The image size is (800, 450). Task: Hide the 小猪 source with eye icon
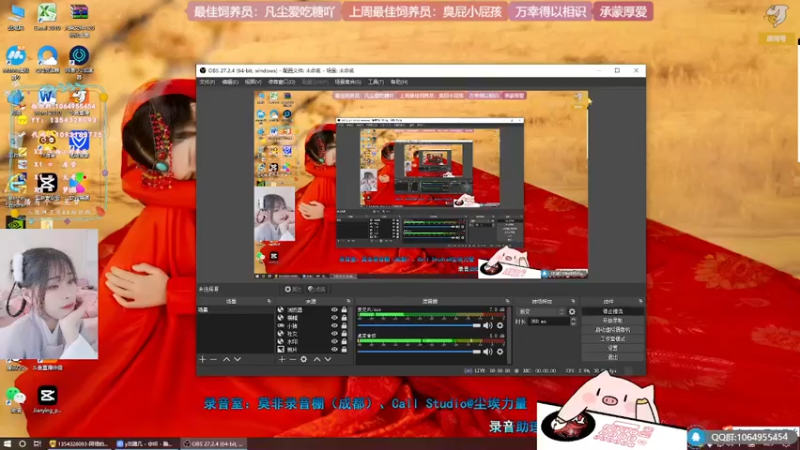pyautogui.click(x=334, y=326)
